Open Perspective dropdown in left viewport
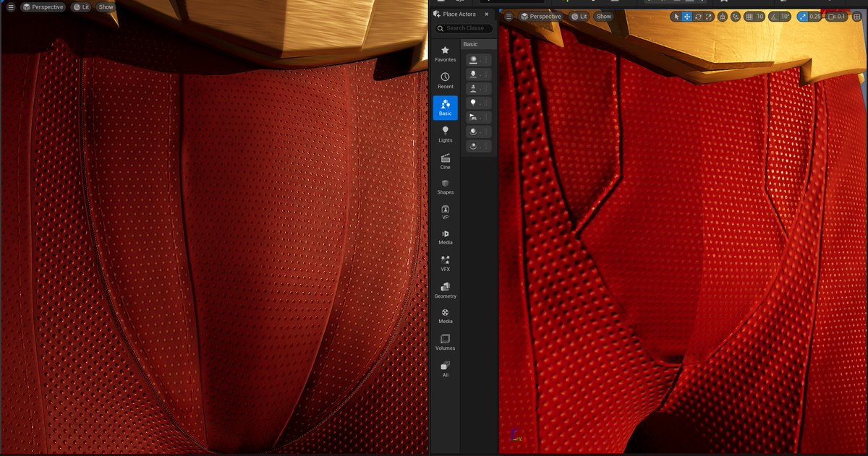 (43, 7)
